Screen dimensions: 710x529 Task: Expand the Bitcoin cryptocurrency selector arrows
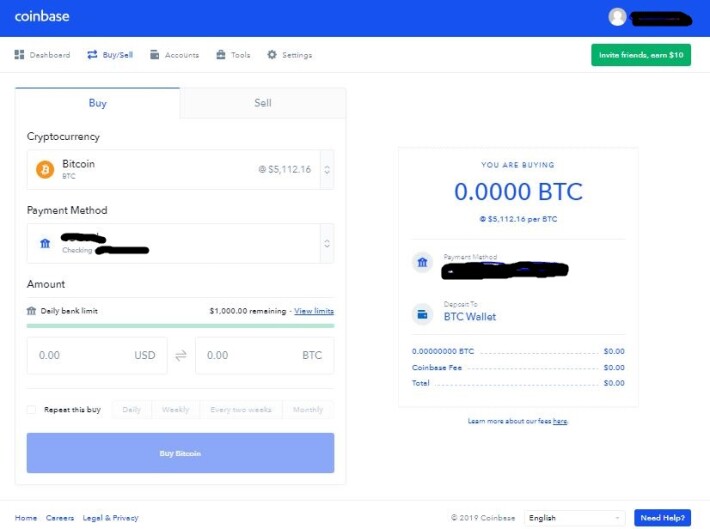[x=327, y=170]
